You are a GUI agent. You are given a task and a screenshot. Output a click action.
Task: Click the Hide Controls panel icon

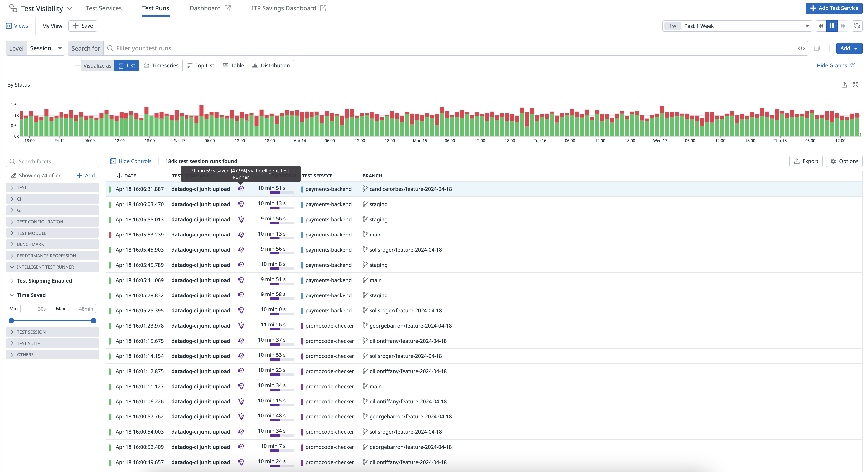[113, 161]
